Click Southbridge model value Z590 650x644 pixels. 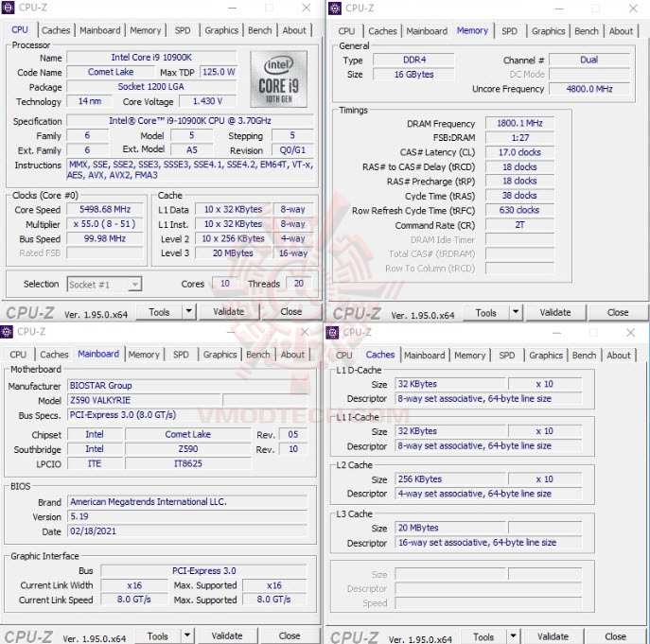click(188, 449)
